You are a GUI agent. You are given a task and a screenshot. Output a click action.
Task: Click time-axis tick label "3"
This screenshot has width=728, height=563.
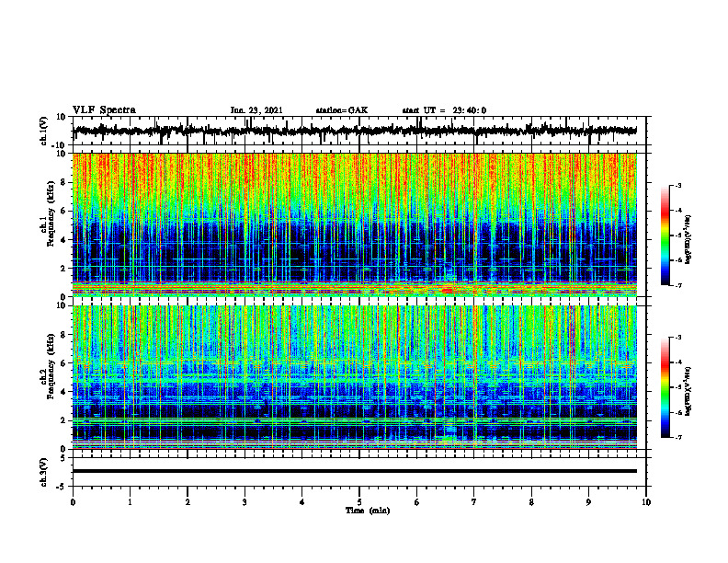245,502
